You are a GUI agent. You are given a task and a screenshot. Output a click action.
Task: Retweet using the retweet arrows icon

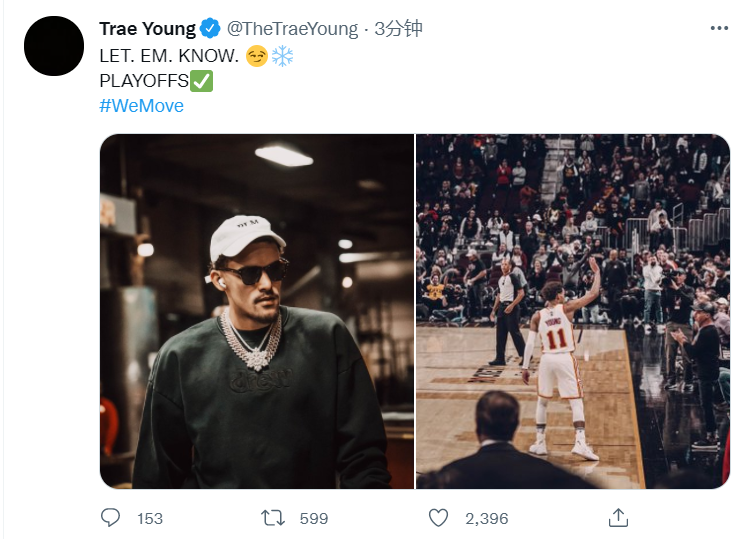click(273, 518)
